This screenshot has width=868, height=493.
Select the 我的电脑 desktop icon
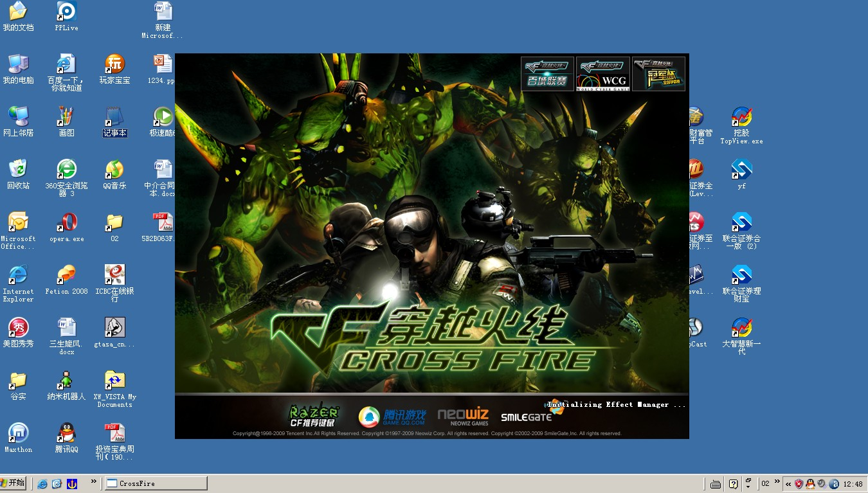pyautogui.click(x=18, y=69)
